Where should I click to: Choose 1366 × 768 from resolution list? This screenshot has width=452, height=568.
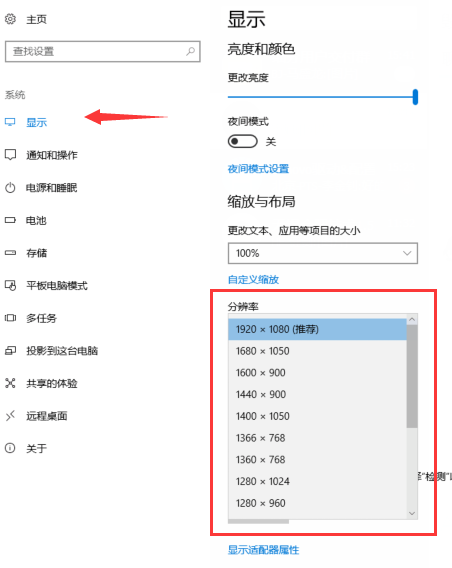tap(317, 438)
